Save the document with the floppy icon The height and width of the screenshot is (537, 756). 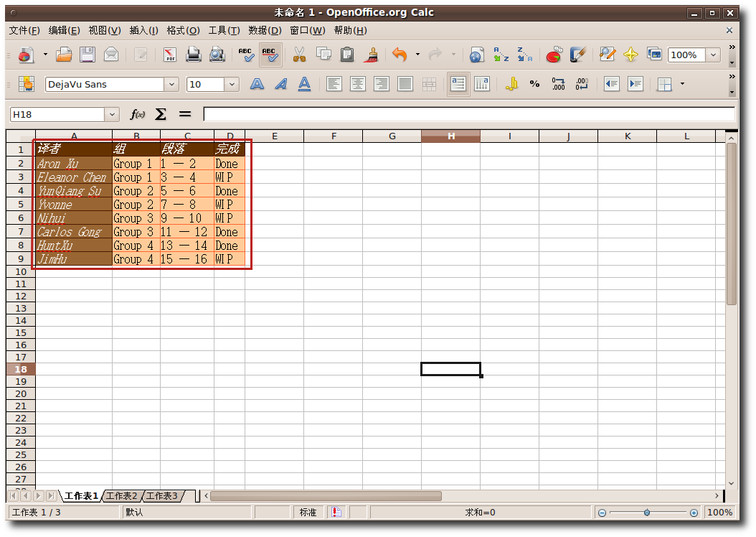click(x=88, y=55)
